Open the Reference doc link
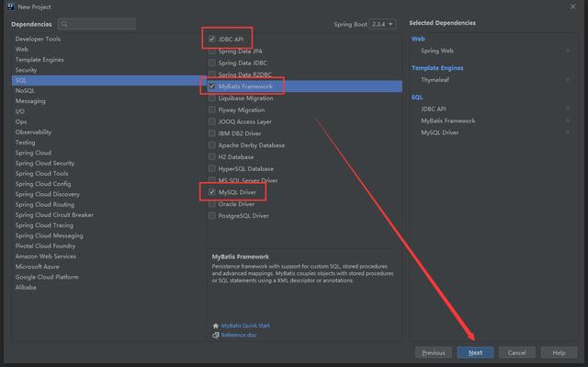 click(239, 335)
